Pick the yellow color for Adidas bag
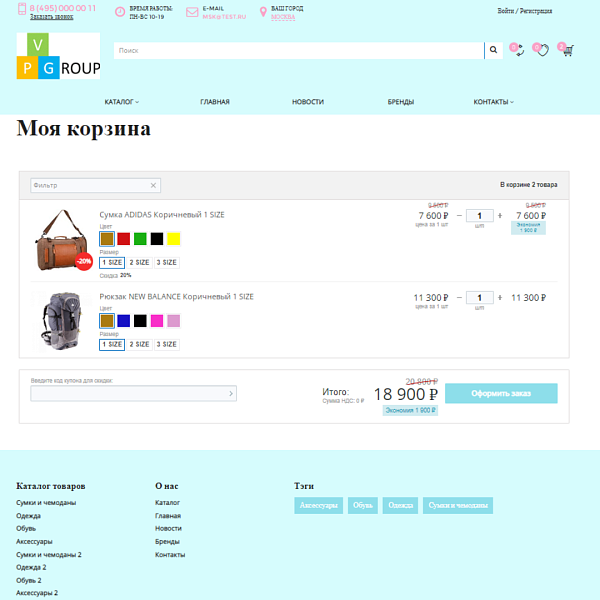Viewport: 600px width, 600px height. pyautogui.click(x=173, y=238)
